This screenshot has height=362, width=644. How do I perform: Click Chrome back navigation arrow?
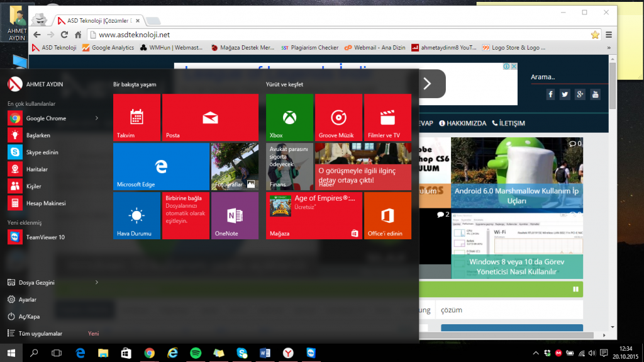37,35
